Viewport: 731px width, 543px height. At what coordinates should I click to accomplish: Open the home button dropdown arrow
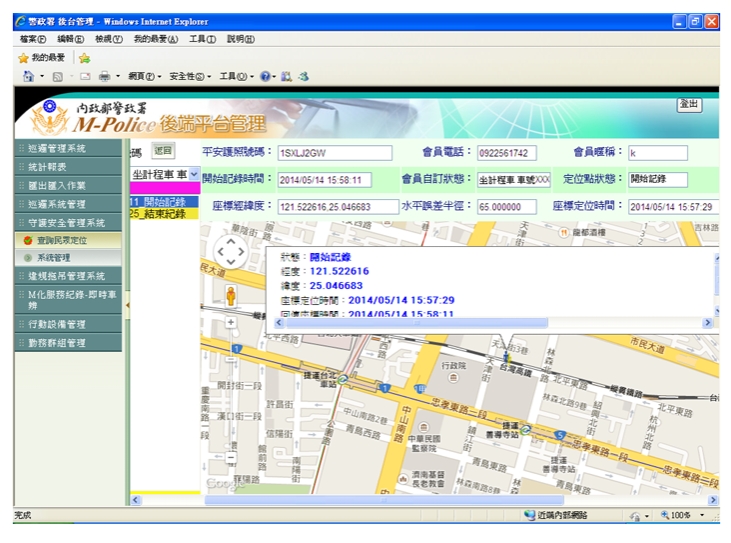[42, 76]
